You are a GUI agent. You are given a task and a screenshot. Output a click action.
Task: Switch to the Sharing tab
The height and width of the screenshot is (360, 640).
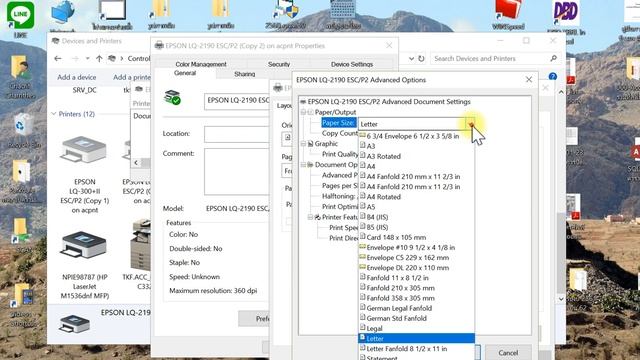click(x=244, y=74)
